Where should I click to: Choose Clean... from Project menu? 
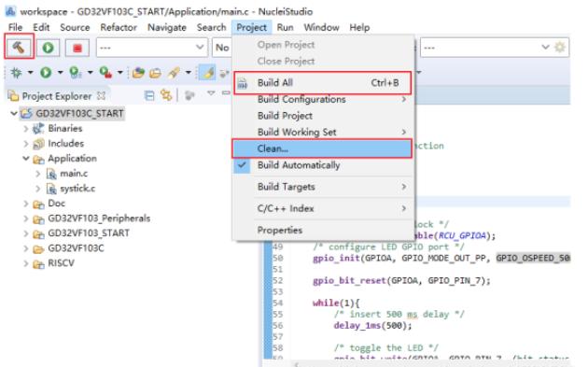[322, 148]
